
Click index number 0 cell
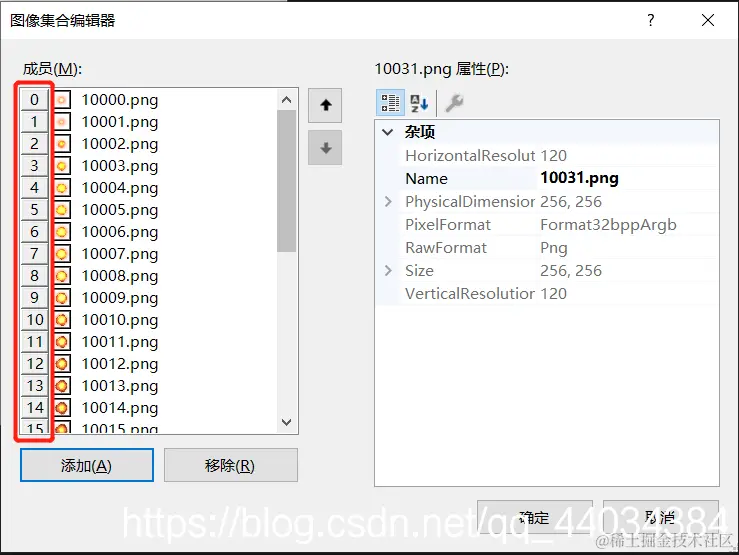[34, 100]
